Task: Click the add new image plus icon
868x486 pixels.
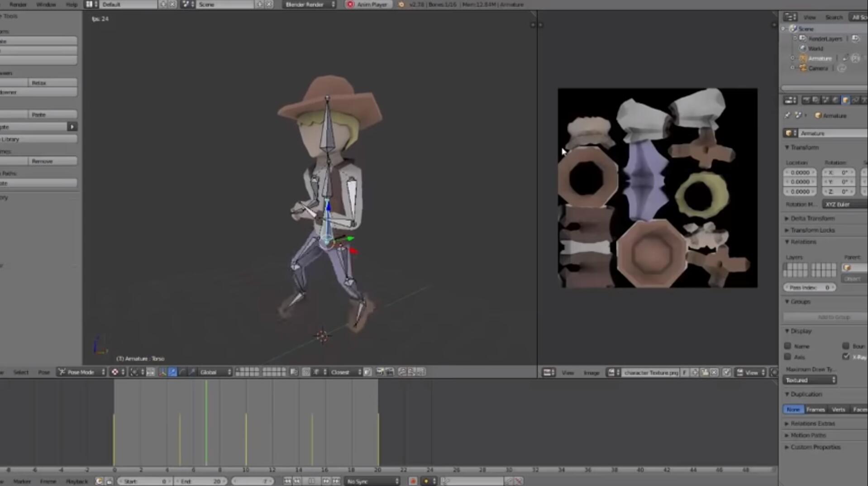Action: [x=695, y=372]
